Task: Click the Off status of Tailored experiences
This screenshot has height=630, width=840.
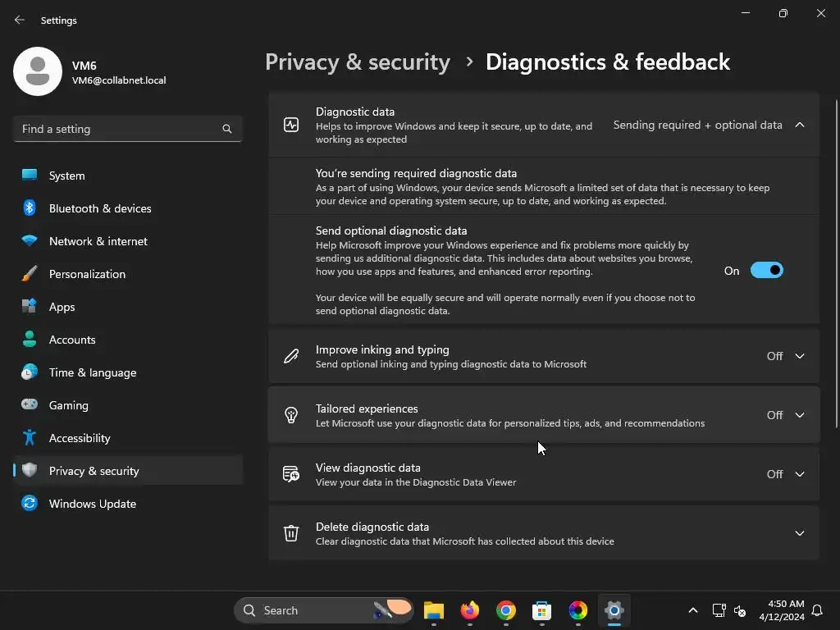Action: click(x=774, y=415)
